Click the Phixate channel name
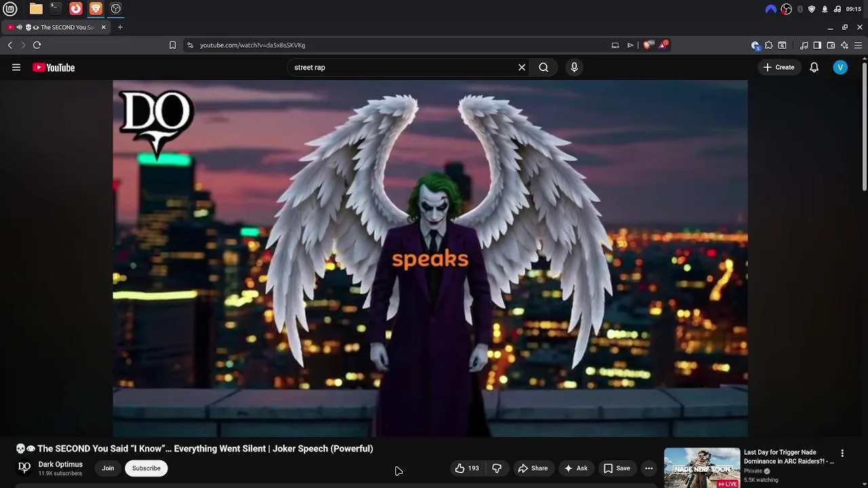 [x=753, y=471]
